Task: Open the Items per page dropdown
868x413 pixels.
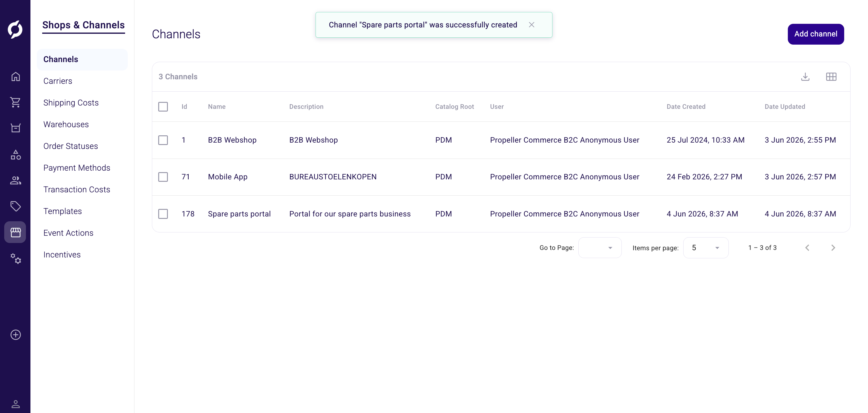Action: tap(706, 248)
